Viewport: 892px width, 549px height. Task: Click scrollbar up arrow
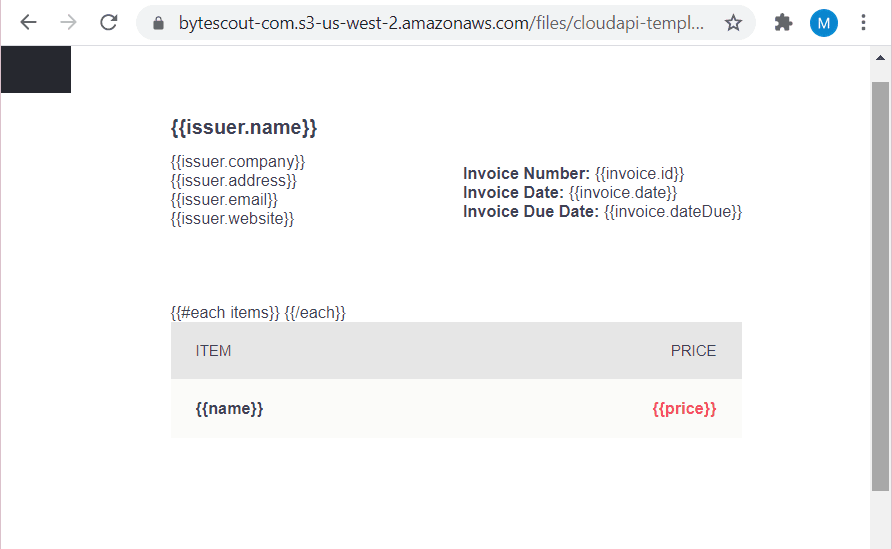[881, 59]
